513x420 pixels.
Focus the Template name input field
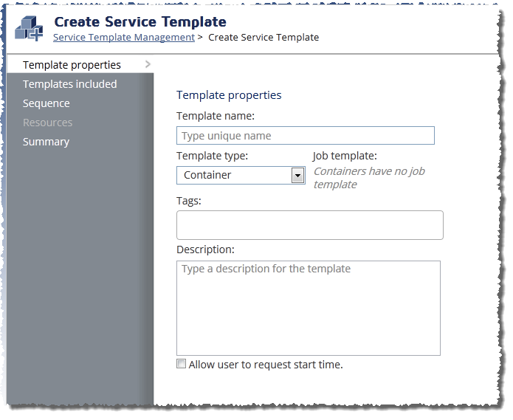[x=306, y=136]
